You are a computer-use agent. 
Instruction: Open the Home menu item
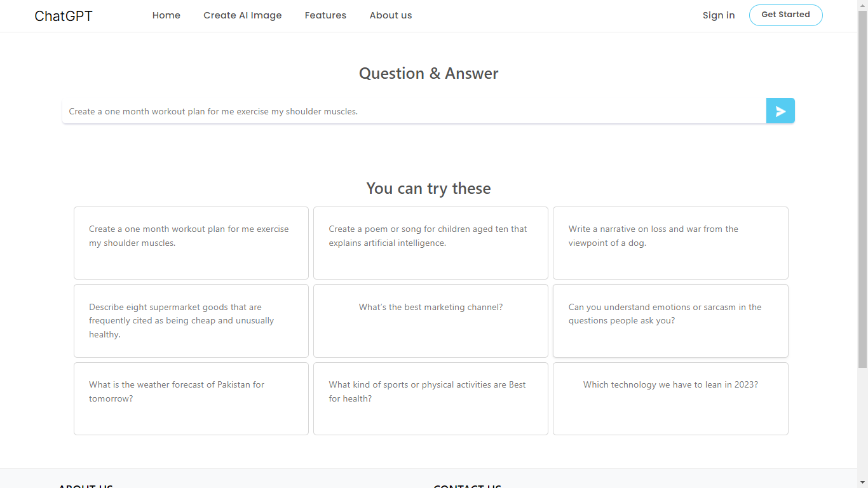[166, 15]
